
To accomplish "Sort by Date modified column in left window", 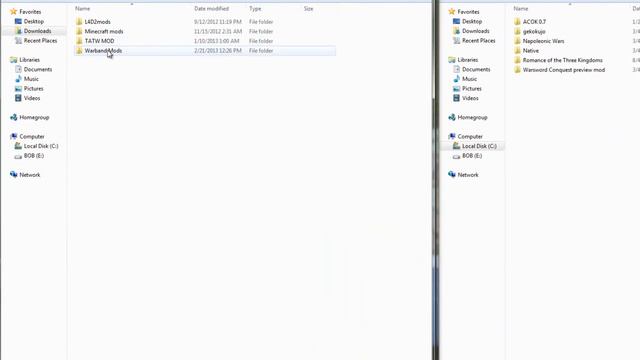I will click(211, 9).
